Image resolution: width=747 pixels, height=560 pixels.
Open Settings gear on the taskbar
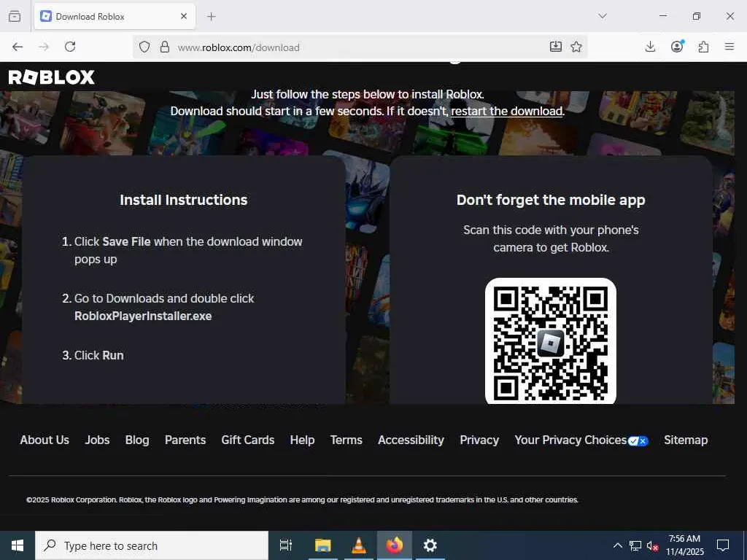[x=430, y=545]
